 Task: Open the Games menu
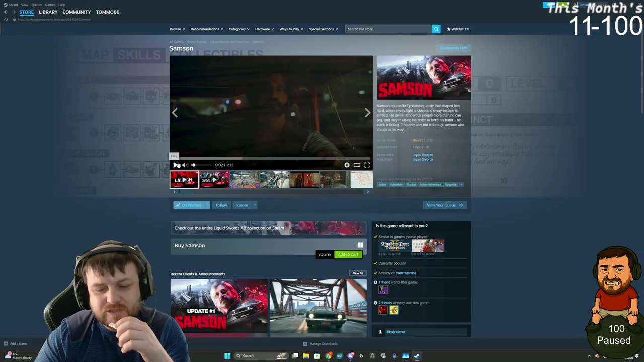coord(50,5)
